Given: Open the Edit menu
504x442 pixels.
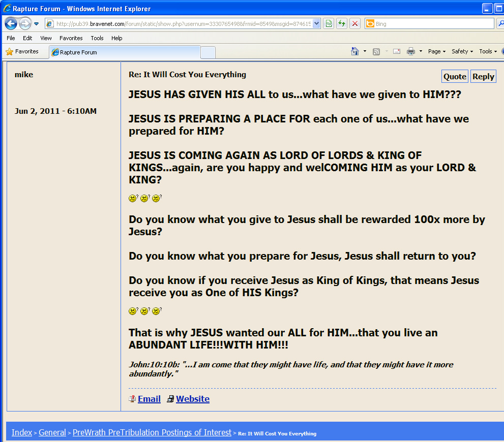Looking at the screenshot, I should click(27, 38).
